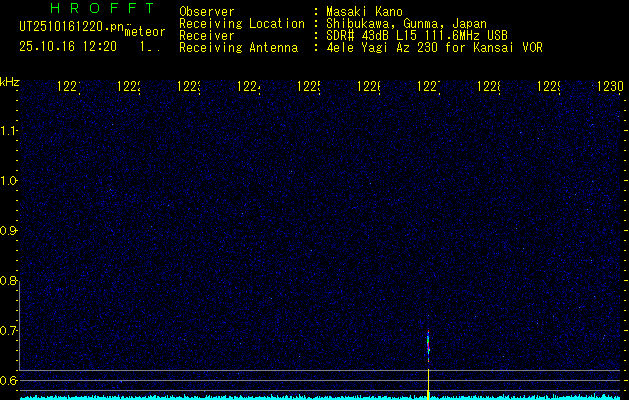
Task: Click the 1223 time axis marker
Action: click(x=189, y=86)
